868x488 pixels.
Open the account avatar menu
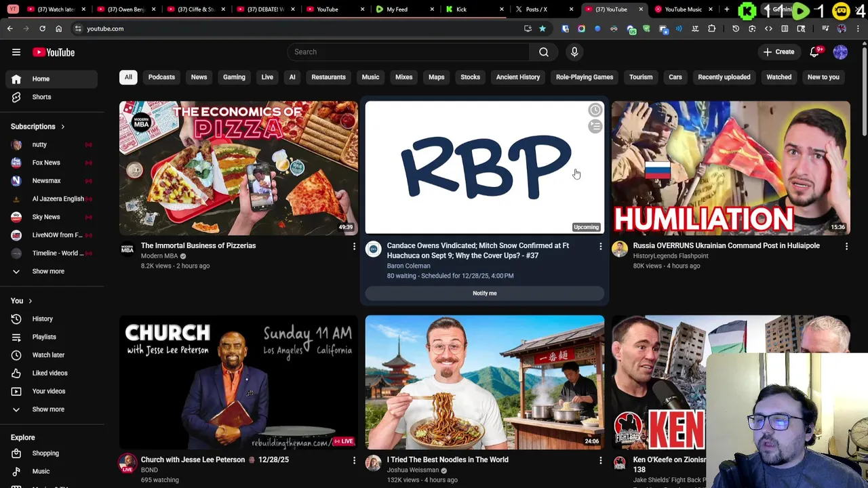click(840, 52)
